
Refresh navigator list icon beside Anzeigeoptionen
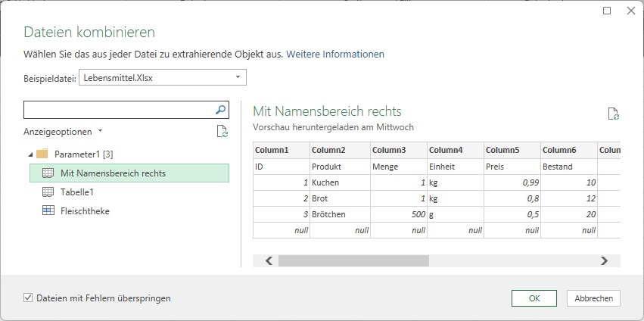[222, 132]
